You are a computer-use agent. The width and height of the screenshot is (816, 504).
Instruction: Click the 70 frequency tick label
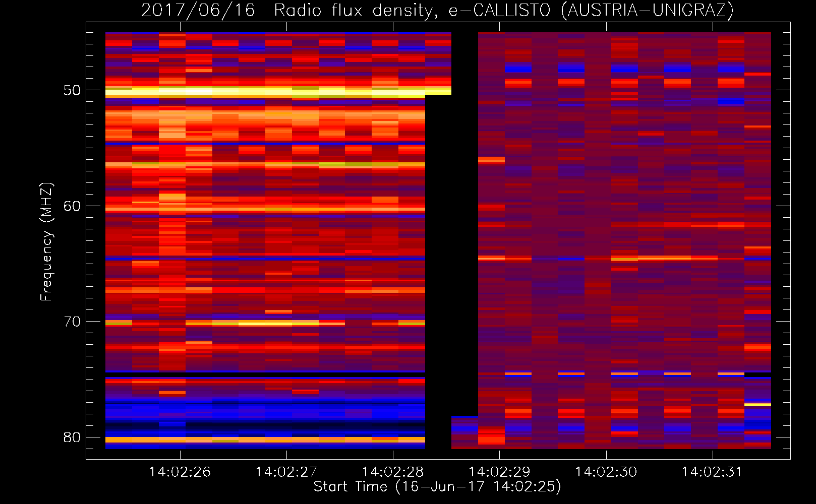[72, 322]
